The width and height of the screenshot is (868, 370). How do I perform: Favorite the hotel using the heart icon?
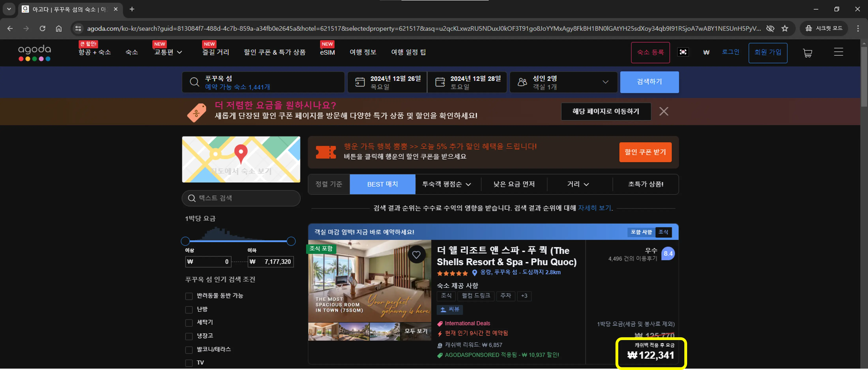point(417,254)
